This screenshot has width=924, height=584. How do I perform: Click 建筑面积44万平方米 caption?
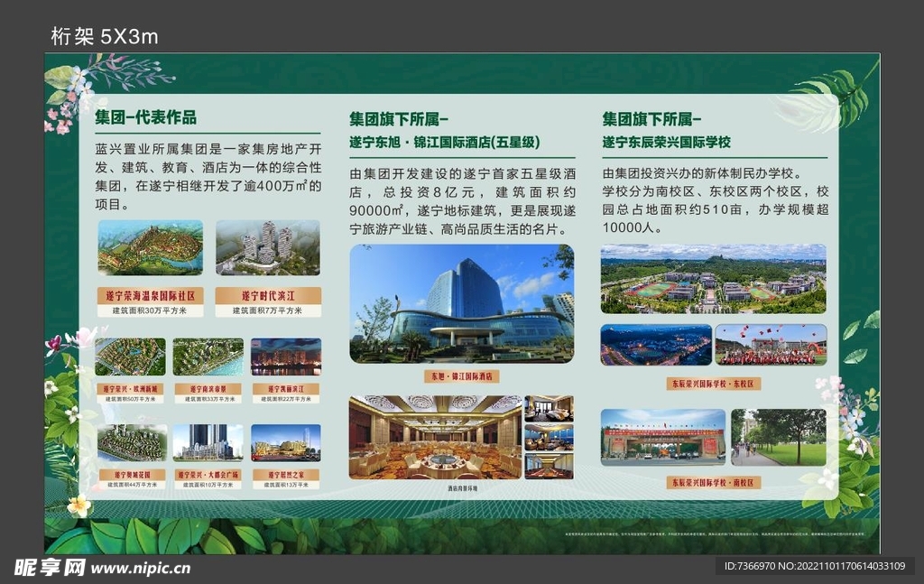pos(132,485)
